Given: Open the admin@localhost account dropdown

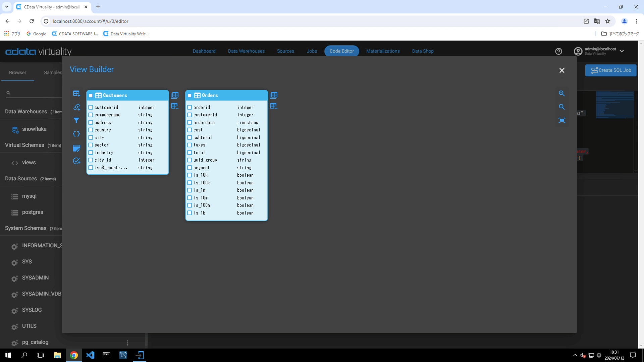Looking at the screenshot, I should click(x=622, y=51).
